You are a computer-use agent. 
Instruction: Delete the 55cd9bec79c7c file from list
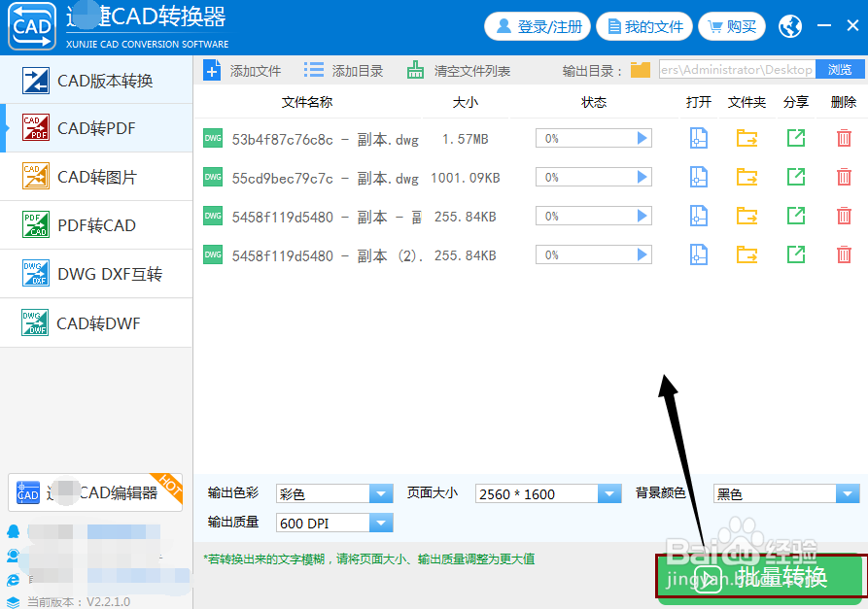844,177
